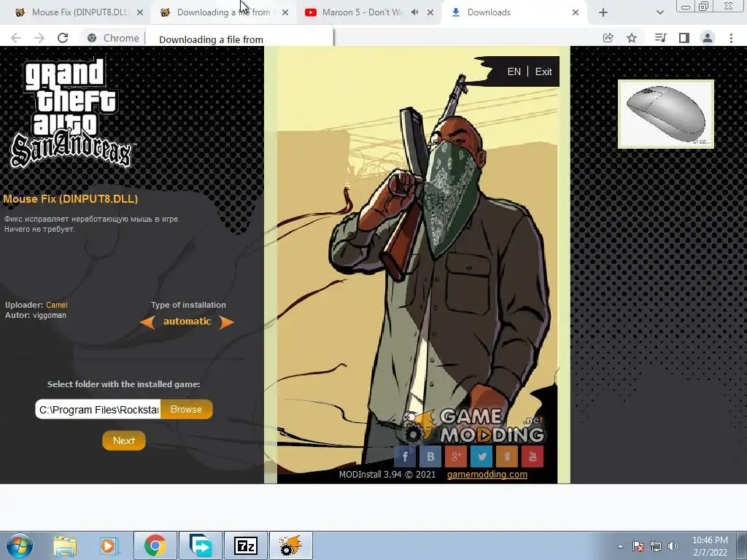Open Windows Media Player from taskbar
Viewport: 747px width, 560px height.
pyautogui.click(x=109, y=545)
